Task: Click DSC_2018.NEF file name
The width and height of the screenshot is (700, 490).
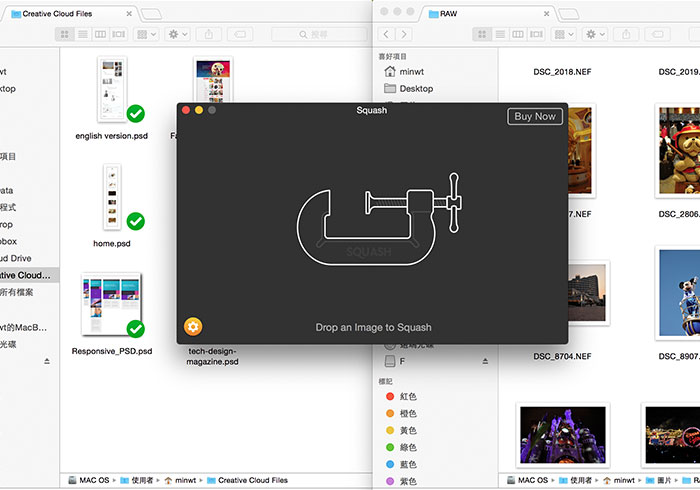Action: point(562,72)
